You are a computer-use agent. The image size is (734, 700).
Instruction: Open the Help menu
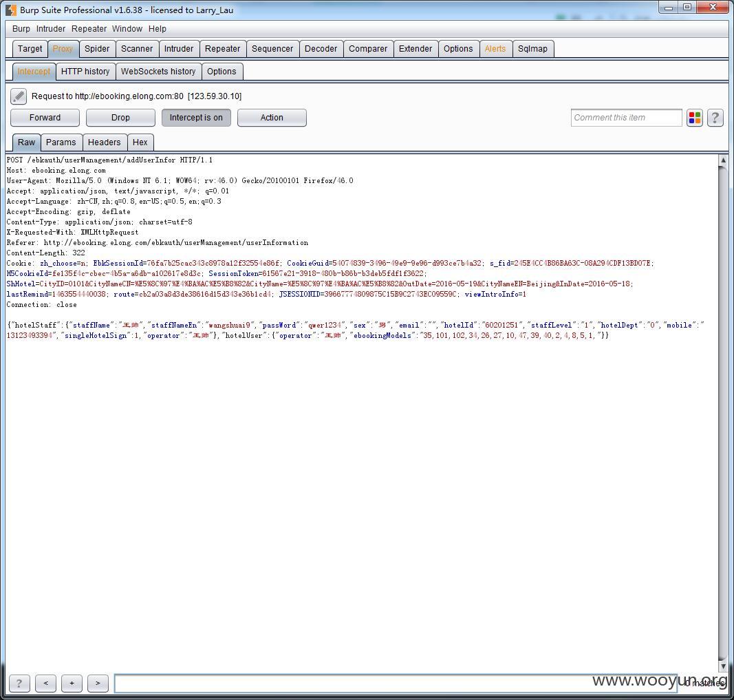pyautogui.click(x=158, y=28)
